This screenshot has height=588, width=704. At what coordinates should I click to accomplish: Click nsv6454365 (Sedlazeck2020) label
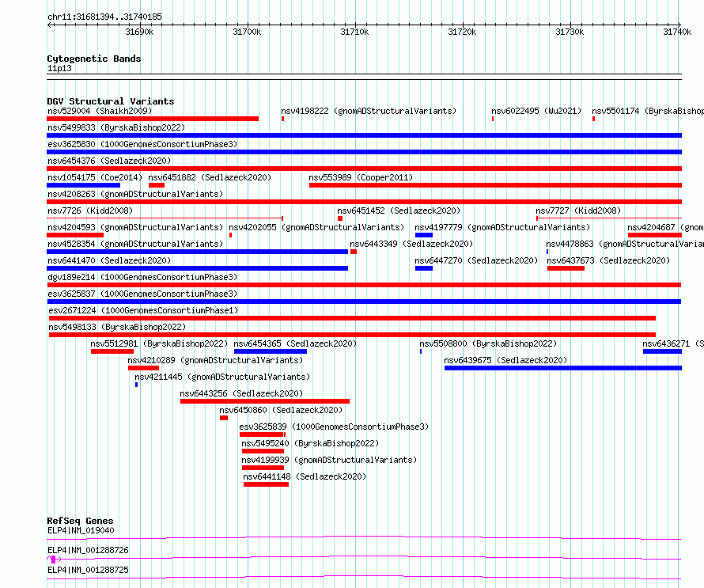(295, 343)
